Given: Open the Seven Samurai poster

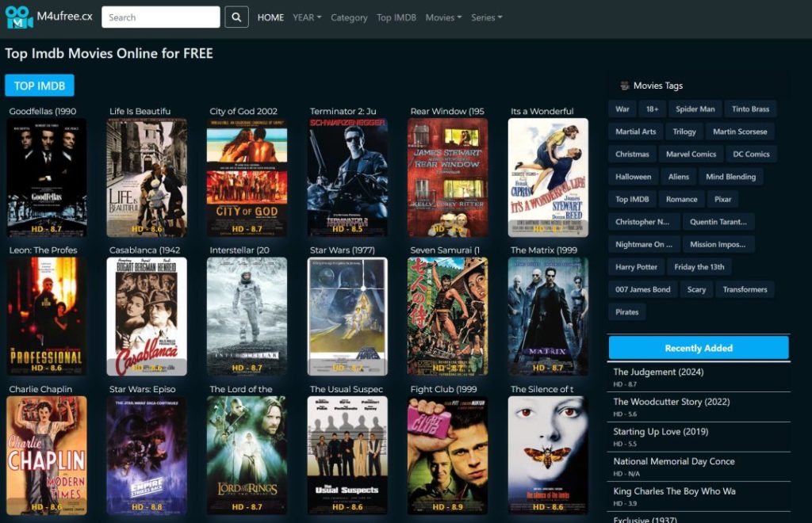Looking at the screenshot, I should click(x=448, y=316).
